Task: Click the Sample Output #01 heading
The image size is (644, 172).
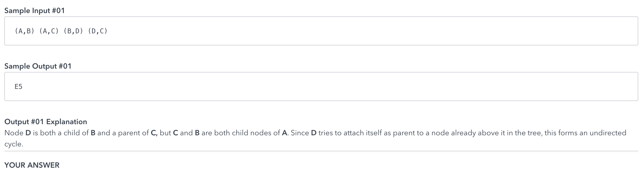Action: coord(38,66)
